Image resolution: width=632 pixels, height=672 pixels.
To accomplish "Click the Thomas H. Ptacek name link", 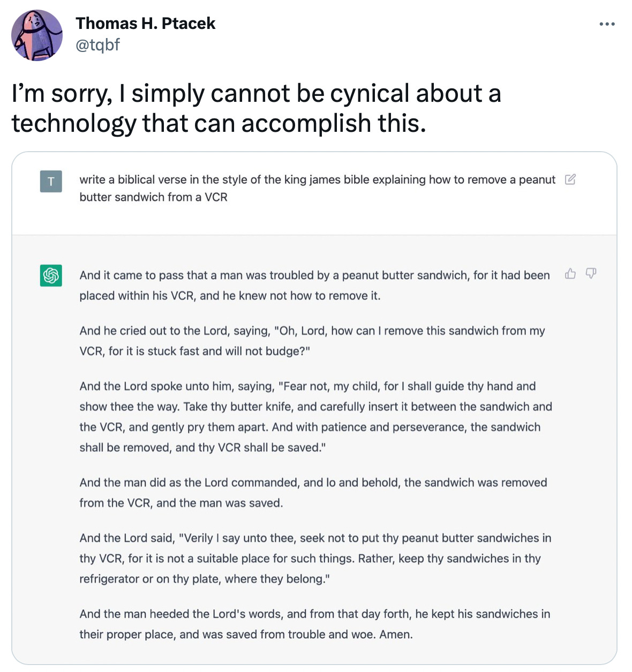I will pyautogui.click(x=145, y=23).
